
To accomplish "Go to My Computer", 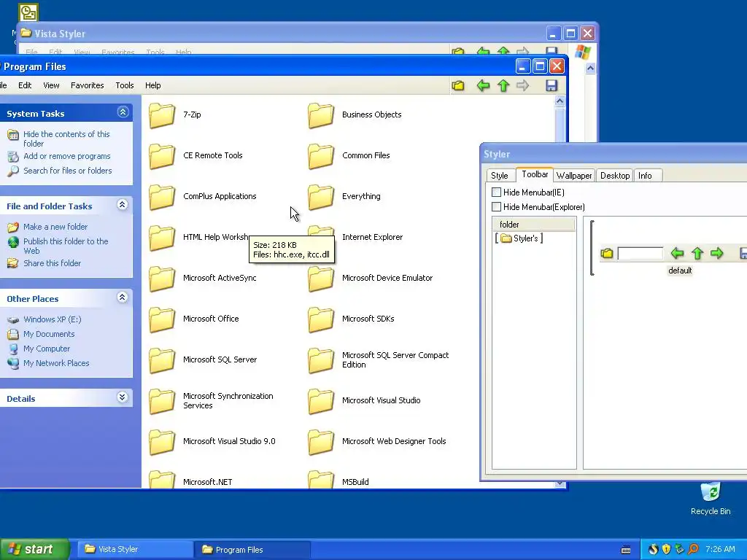I will pyautogui.click(x=47, y=349).
